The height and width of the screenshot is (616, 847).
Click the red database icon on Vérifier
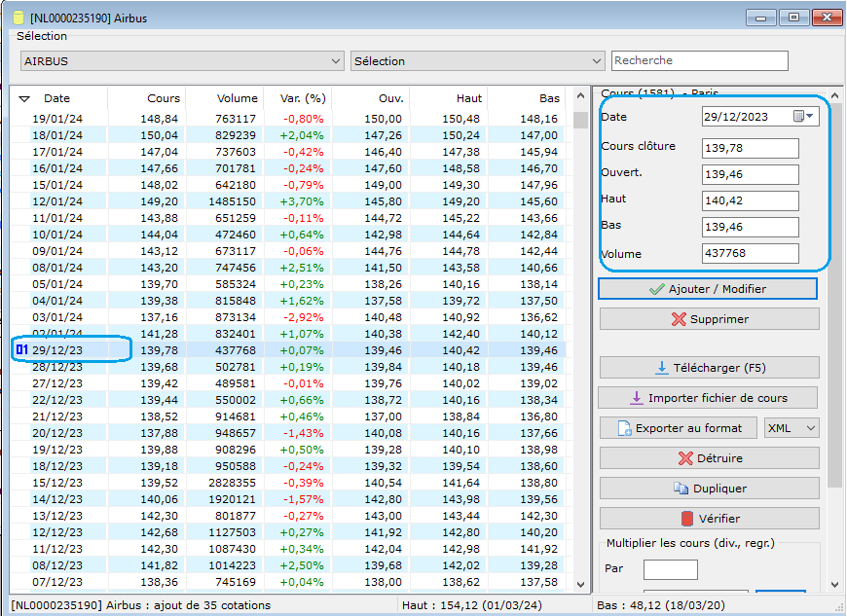[x=686, y=519]
